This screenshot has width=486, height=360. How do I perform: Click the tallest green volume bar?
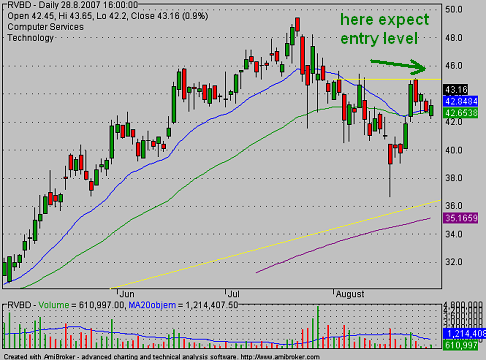(318, 327)
